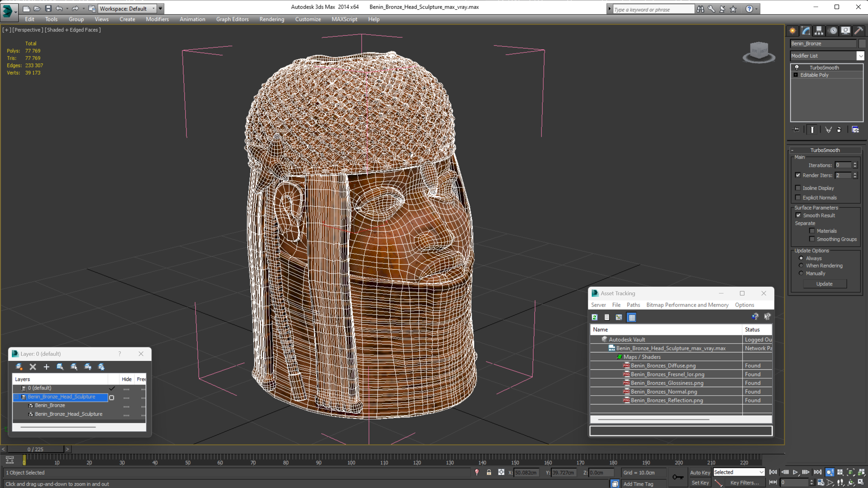Open the Motion command panel tab
The height and width of the screenshot is (488, 868).
(833, 31)
